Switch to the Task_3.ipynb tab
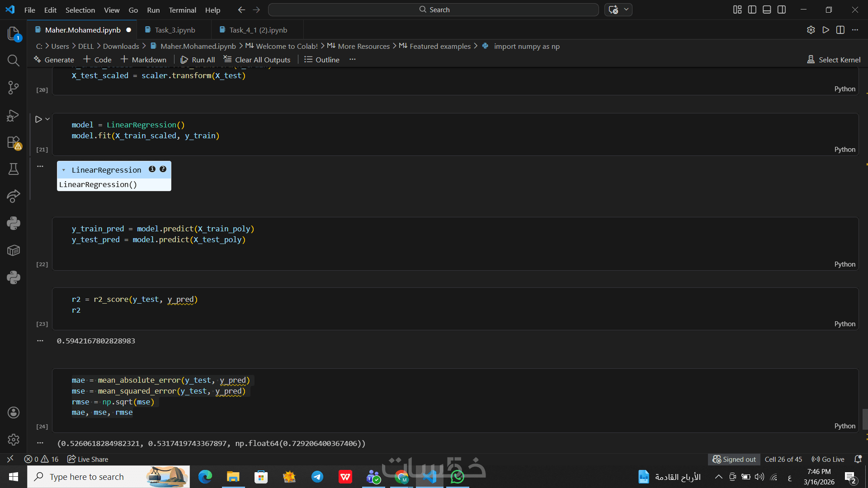 point(175,30)
